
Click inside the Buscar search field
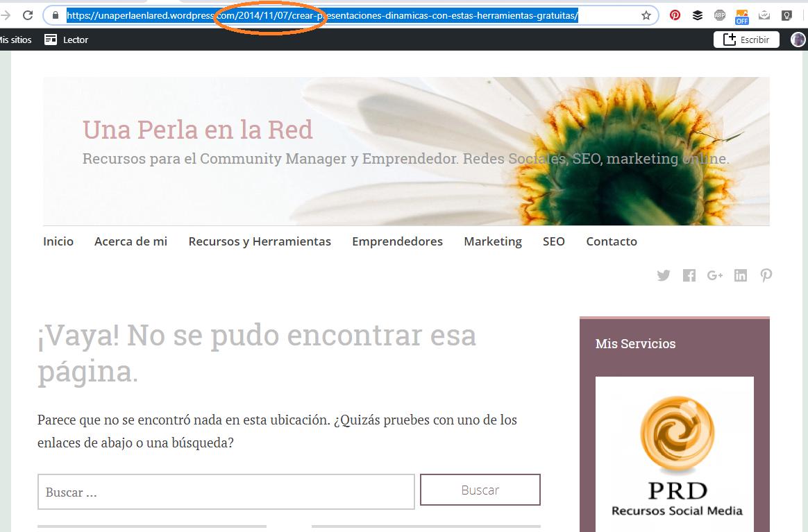pos(226,492)
